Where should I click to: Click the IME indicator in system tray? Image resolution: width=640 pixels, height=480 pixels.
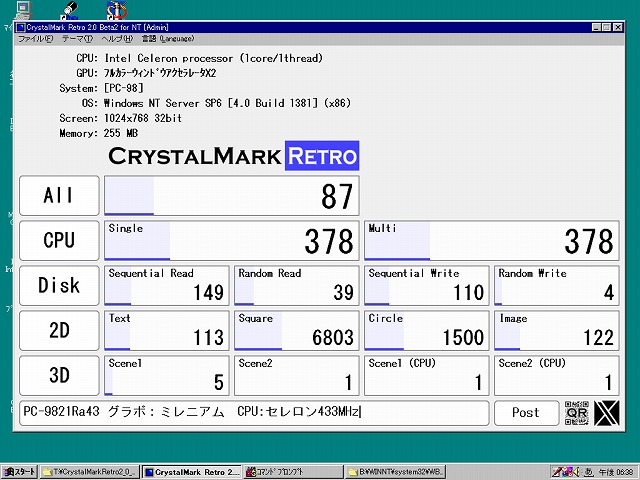point(589,472)
